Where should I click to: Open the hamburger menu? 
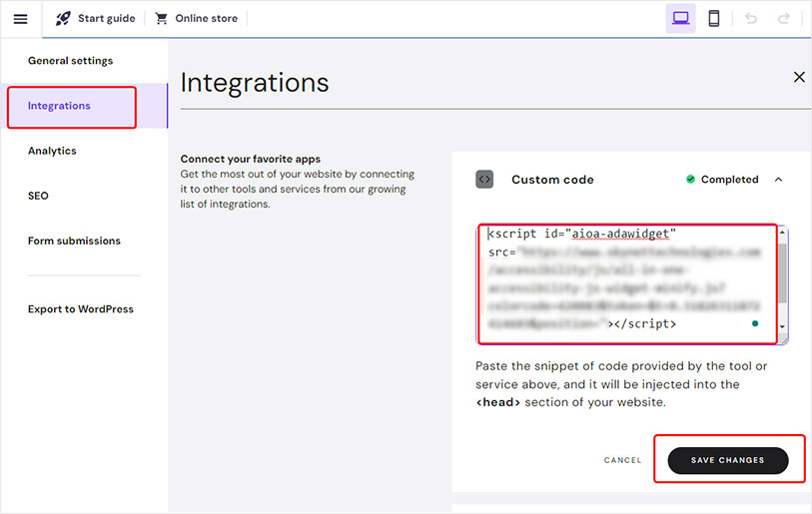coord(20,19)
